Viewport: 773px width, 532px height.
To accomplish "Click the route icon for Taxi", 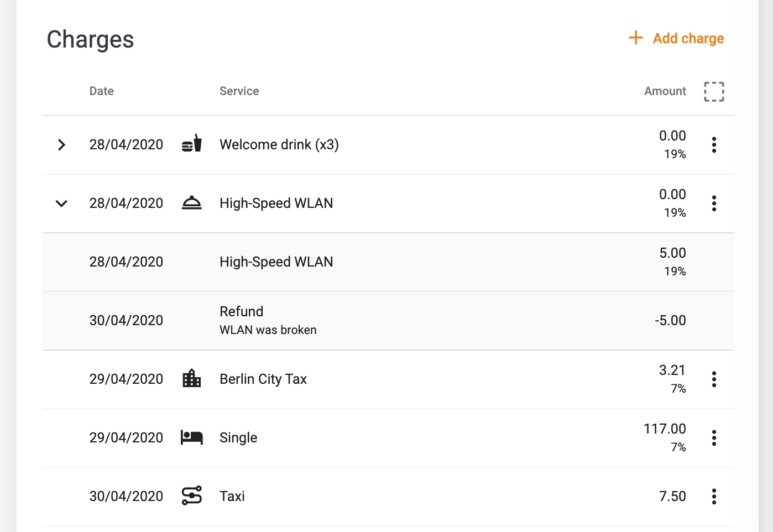I will point(192,496).
